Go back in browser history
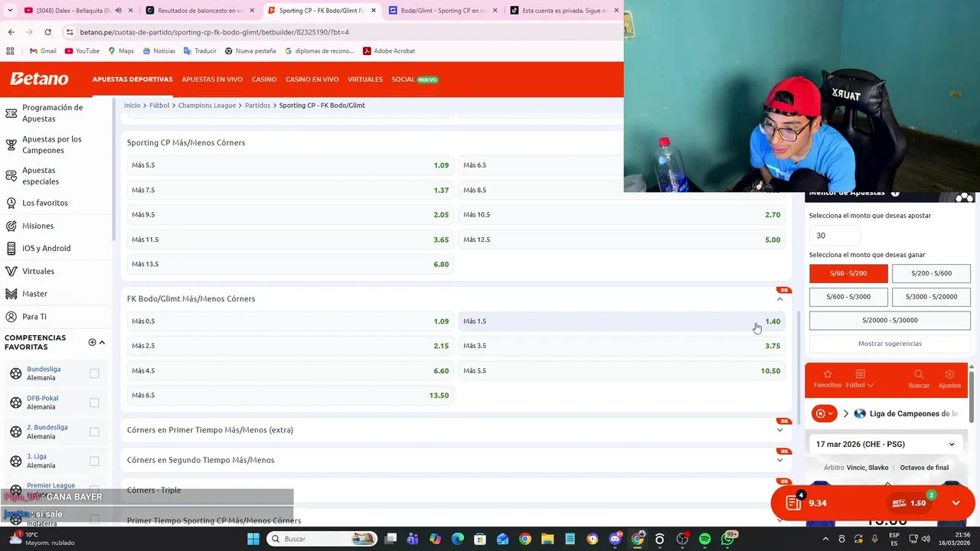The image size is (980, 551). (x=11, y=32)
